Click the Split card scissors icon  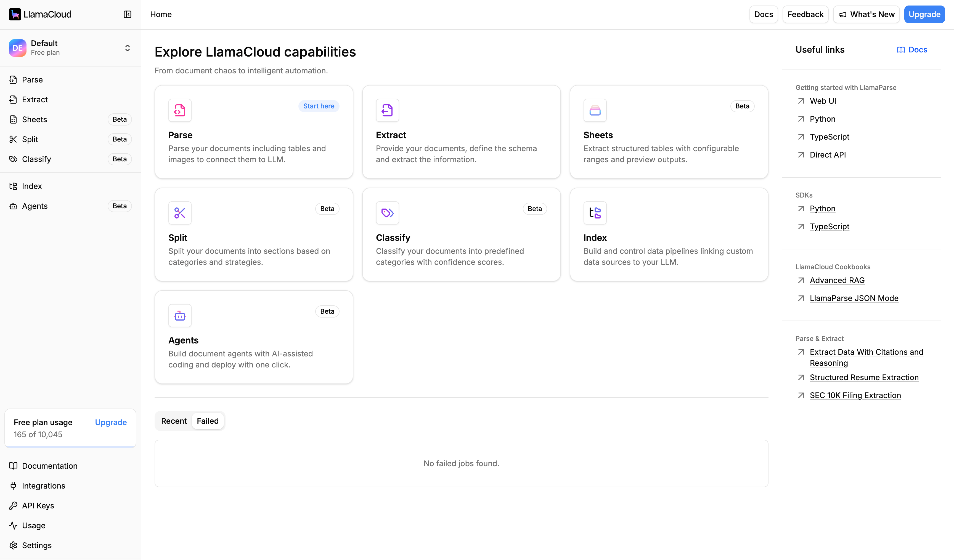[x=180, y=213]
